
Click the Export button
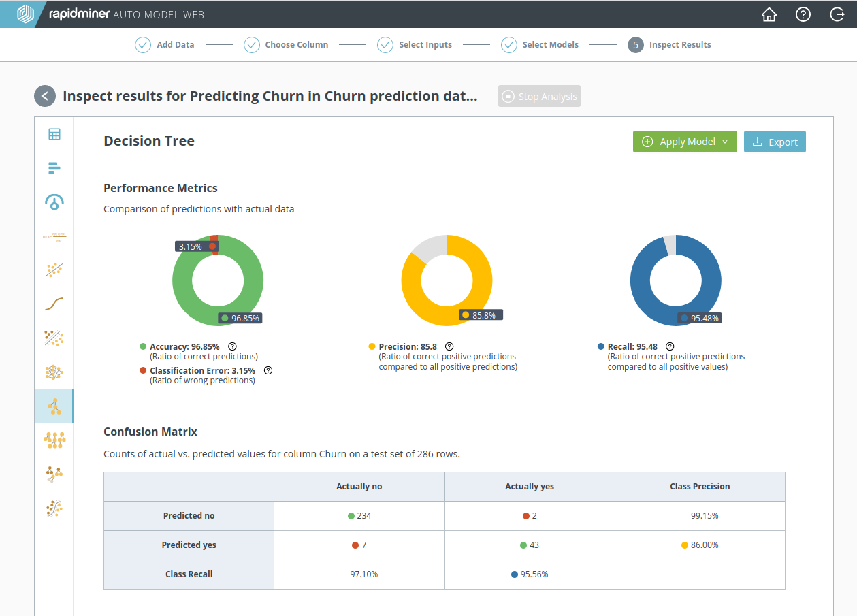pos(775,142)
